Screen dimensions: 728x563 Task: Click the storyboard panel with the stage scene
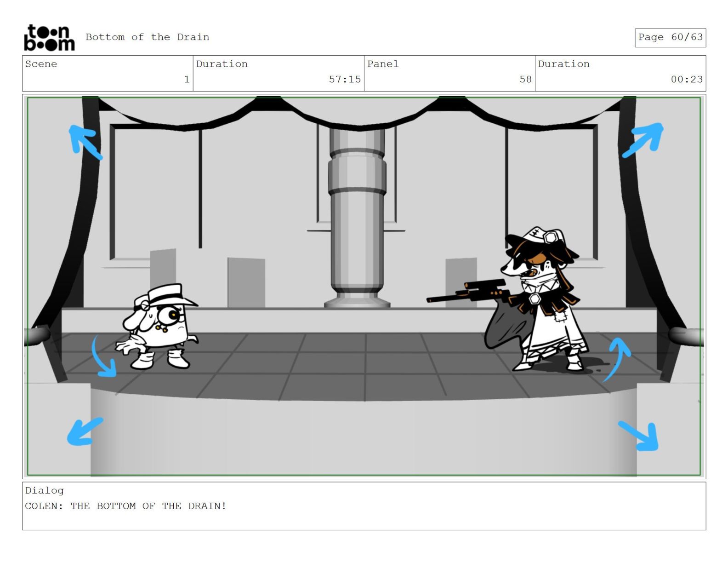pos(364,287)
